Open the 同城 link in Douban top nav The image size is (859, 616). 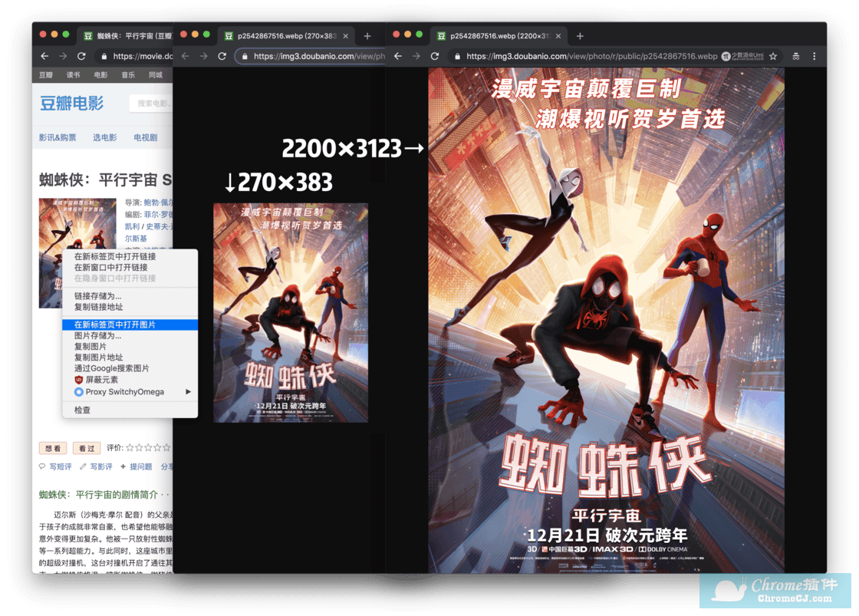tap(156, 75)
